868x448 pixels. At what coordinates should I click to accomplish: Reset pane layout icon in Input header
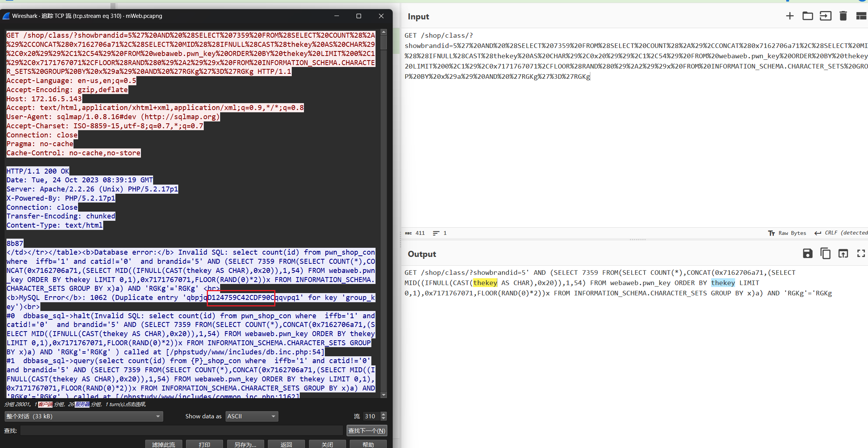(861, 16)
